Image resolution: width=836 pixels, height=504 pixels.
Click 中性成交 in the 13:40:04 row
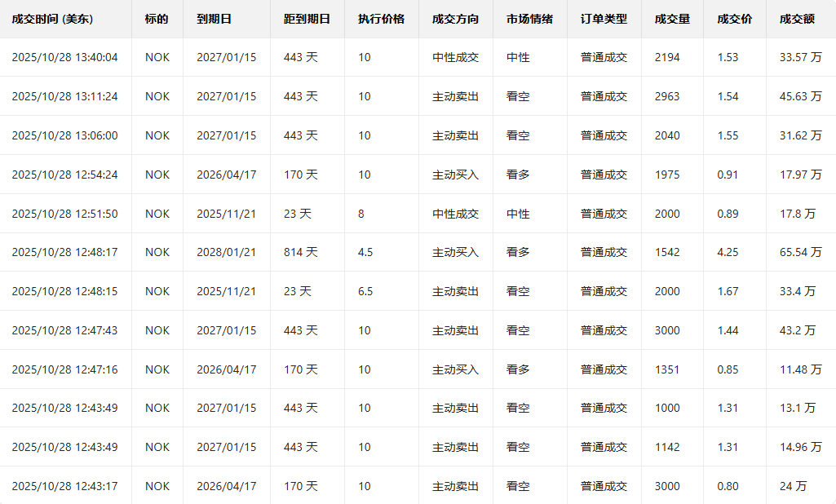[455, 58]
